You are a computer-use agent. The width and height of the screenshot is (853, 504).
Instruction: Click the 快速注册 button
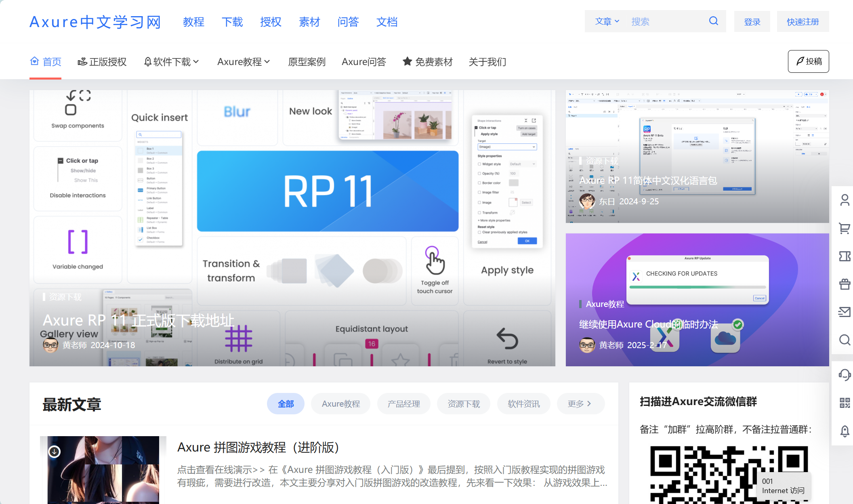click(803, 21)
